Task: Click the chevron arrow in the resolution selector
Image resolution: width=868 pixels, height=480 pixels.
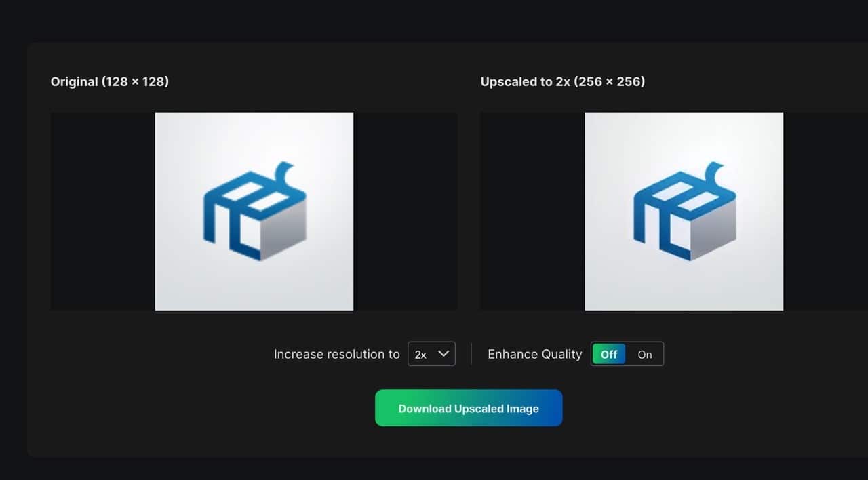Action: [x=444, y=354]
